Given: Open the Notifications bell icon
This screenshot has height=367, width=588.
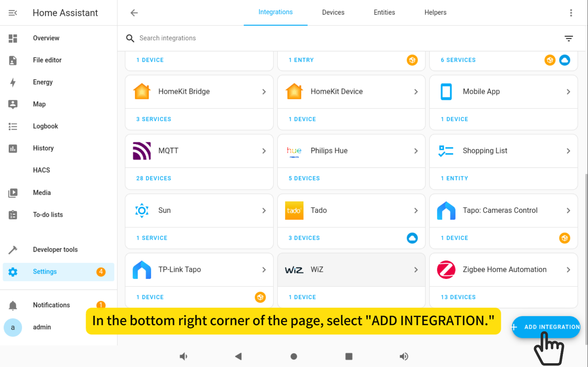Looking at the screenshot, I should [13, 305].
